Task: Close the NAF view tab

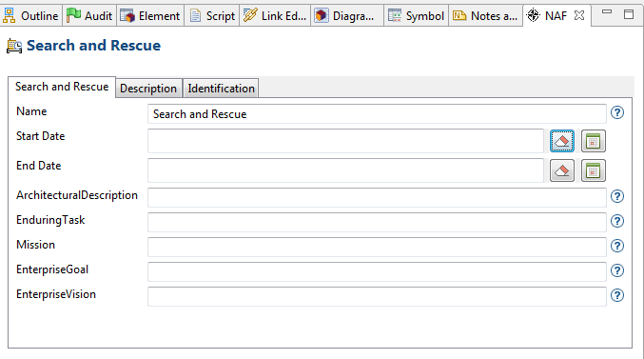Action: pos(579,15)
